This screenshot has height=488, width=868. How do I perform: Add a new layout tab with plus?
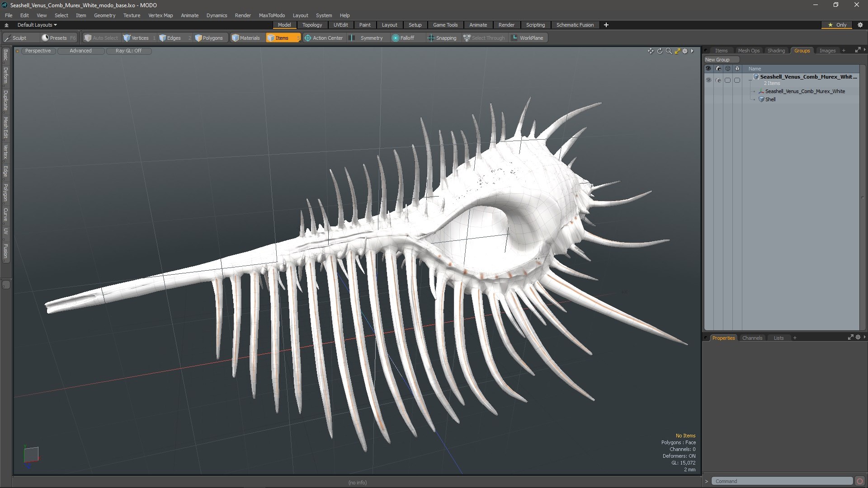[606, 25]
